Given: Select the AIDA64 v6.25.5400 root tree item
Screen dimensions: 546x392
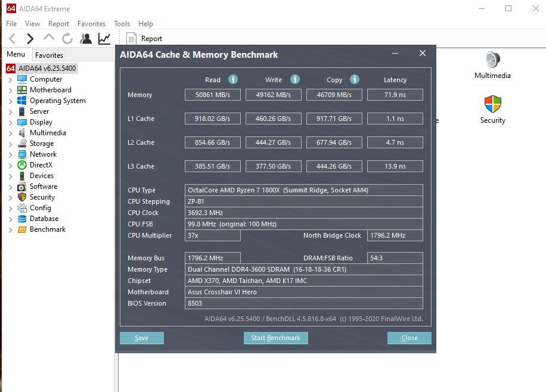Looking at the screenshot, I should point(47,69).
